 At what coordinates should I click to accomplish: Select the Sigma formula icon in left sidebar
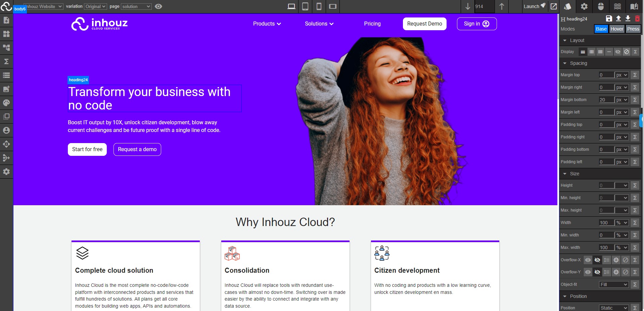pos(6,62)
